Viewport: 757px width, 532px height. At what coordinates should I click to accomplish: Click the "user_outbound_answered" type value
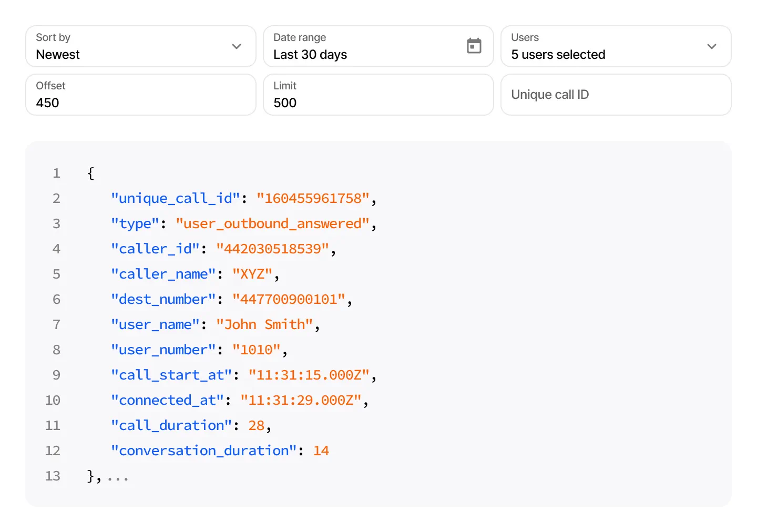273,223
